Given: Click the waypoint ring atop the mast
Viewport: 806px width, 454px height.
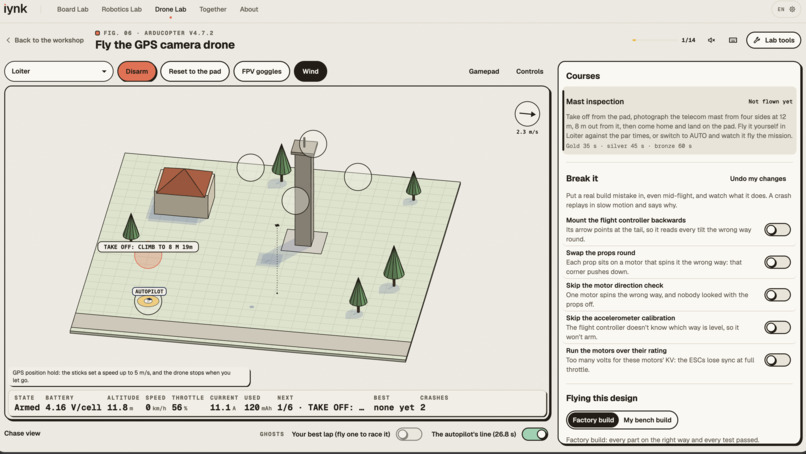Looking at the screenshot, I should (313, 144).
